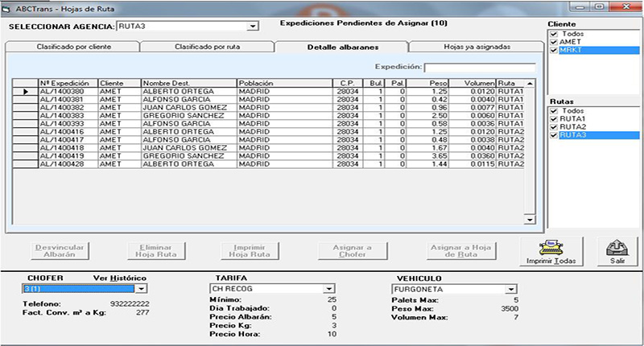The image size is (644, 346).
Task: Click the Ruta column header
Action: point(510,84)
